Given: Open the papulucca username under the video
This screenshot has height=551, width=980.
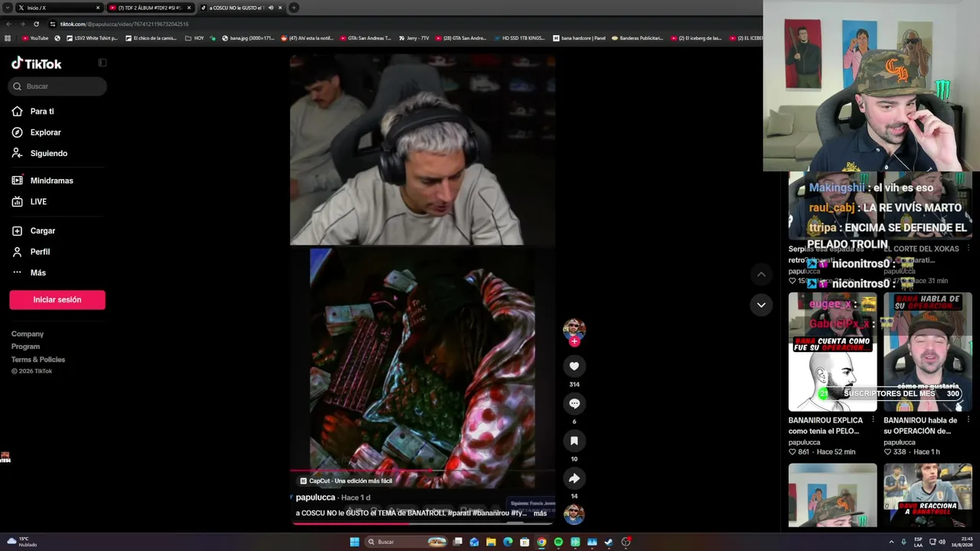Looking at the screenshot, I should pos(315,497).
